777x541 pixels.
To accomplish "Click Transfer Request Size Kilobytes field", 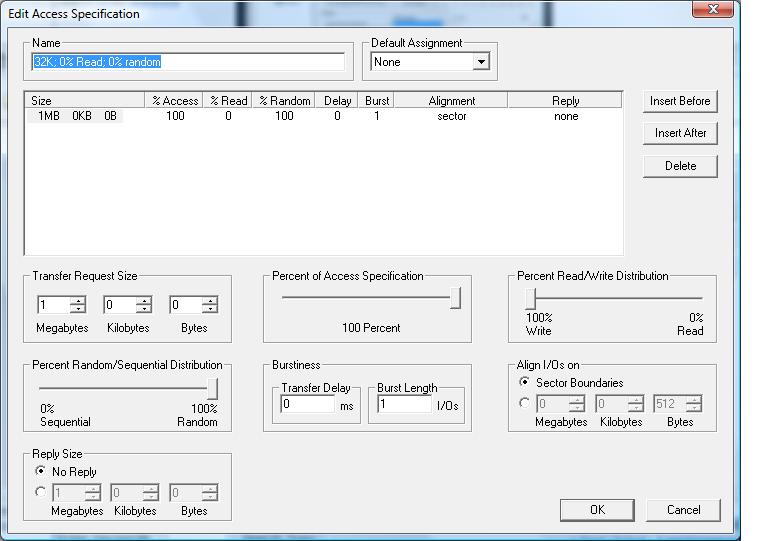I will tap(120, 305).
